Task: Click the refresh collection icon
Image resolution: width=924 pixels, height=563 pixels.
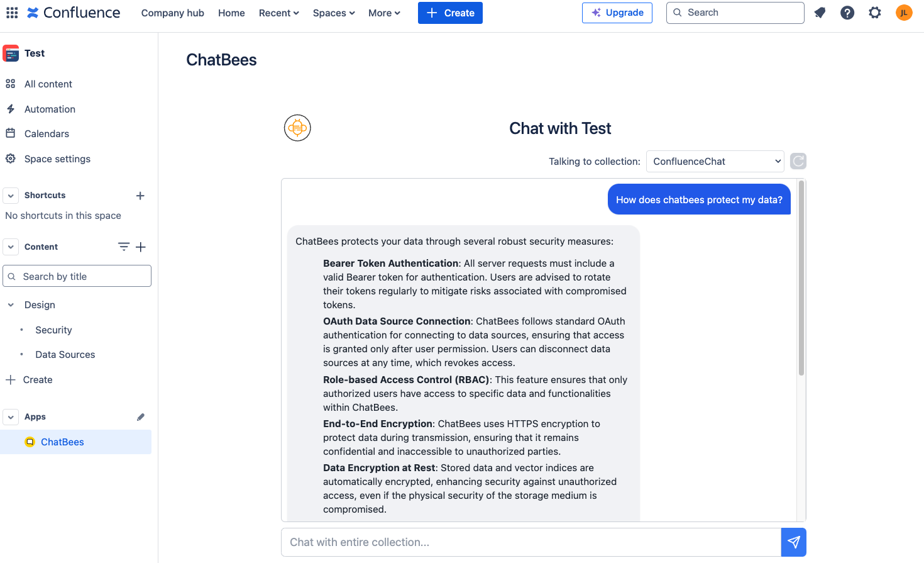Action: point(798,161)
